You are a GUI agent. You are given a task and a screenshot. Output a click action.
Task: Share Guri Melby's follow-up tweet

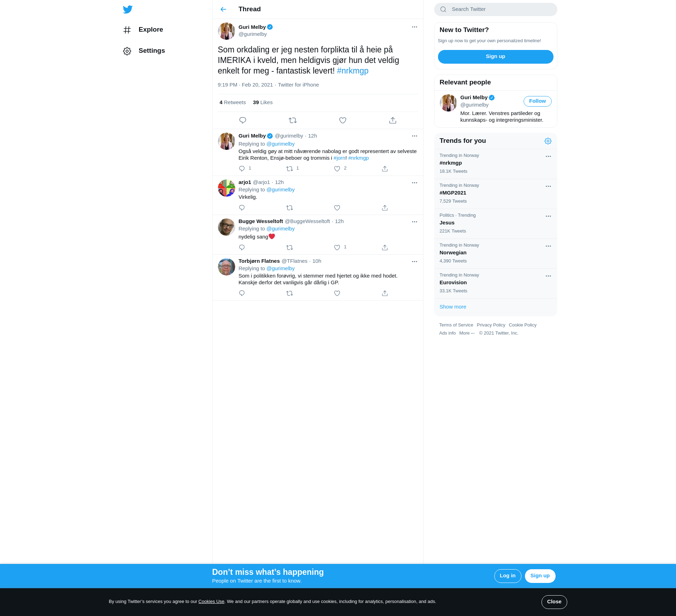[x=385, y=169]
